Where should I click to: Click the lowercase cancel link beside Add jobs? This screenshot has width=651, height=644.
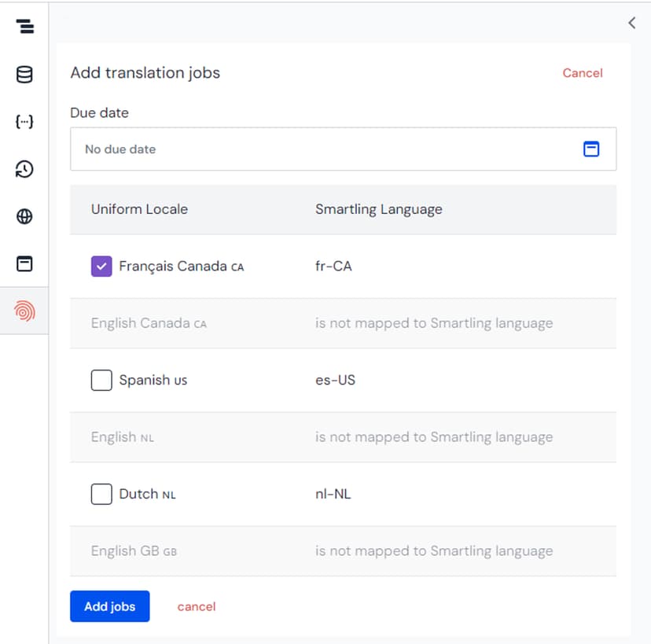pos(196,606)
